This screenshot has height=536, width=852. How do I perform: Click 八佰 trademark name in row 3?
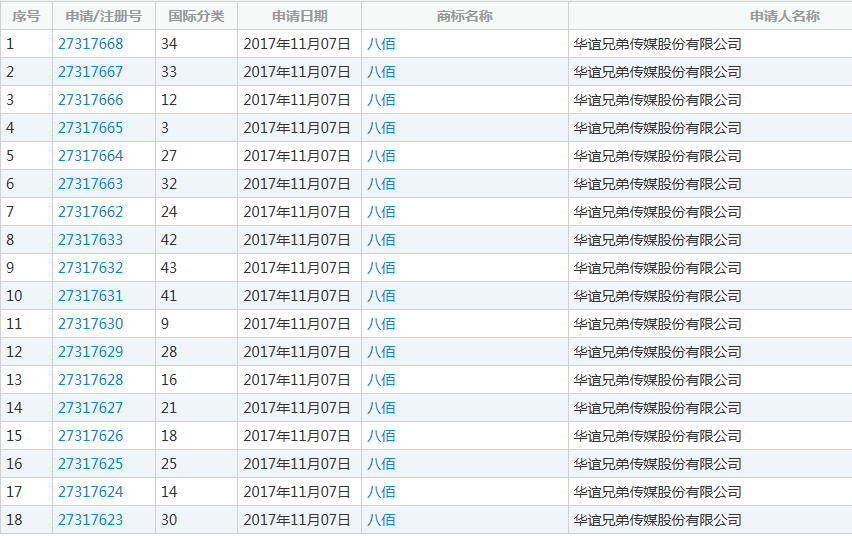[381, 100]
